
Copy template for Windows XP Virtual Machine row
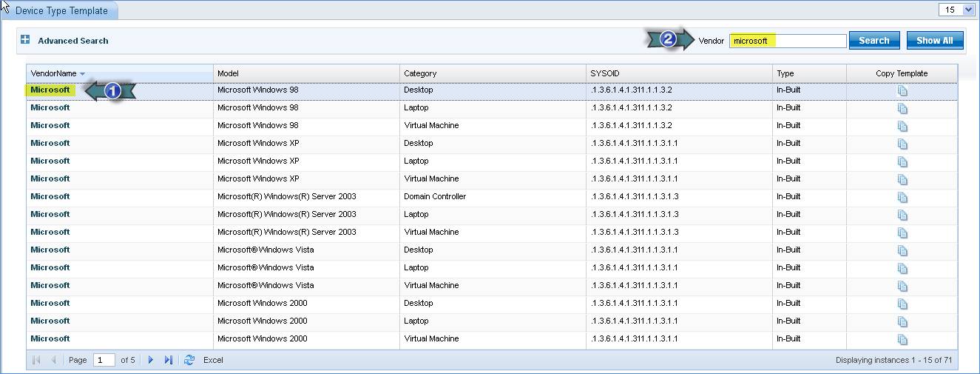pos(902,179)
